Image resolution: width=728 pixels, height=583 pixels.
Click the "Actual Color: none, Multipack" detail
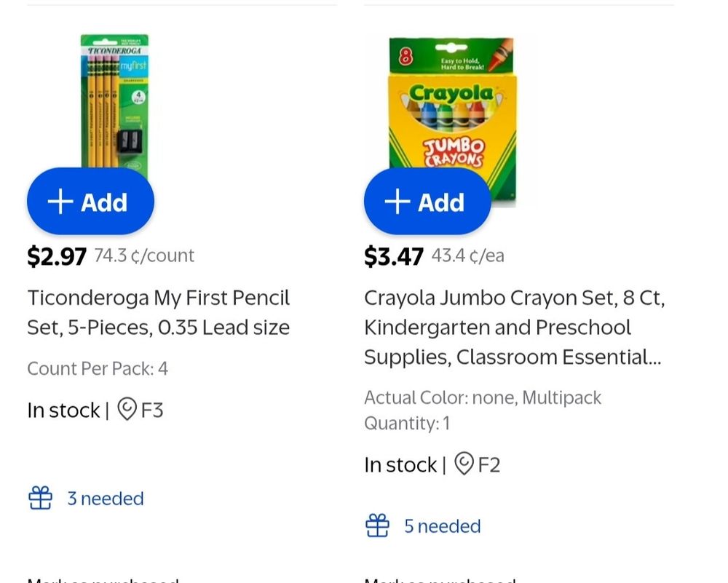[483, 397]
